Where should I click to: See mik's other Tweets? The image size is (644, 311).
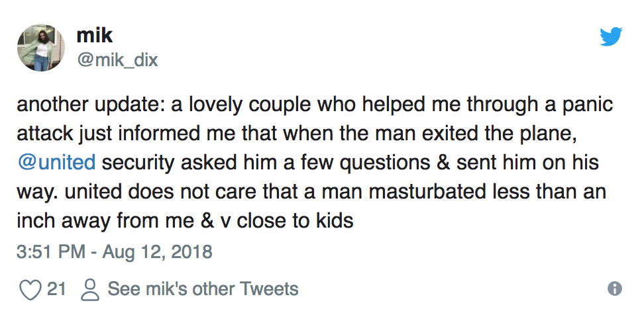[x=203, y=289]
